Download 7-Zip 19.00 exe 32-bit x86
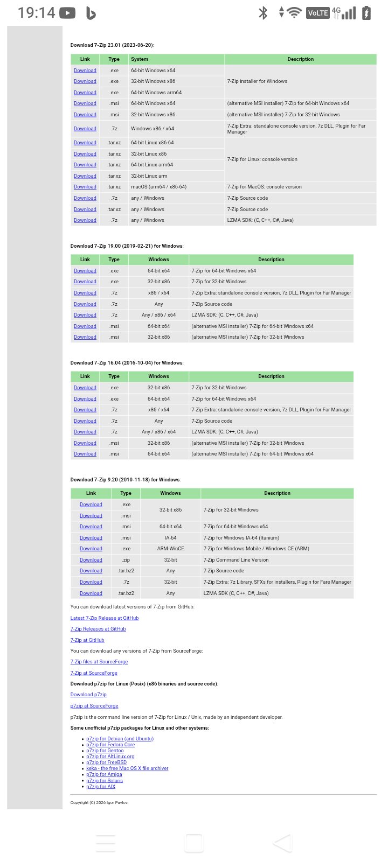The height and width of the screenshot is (868, 388). click(85, 282)
